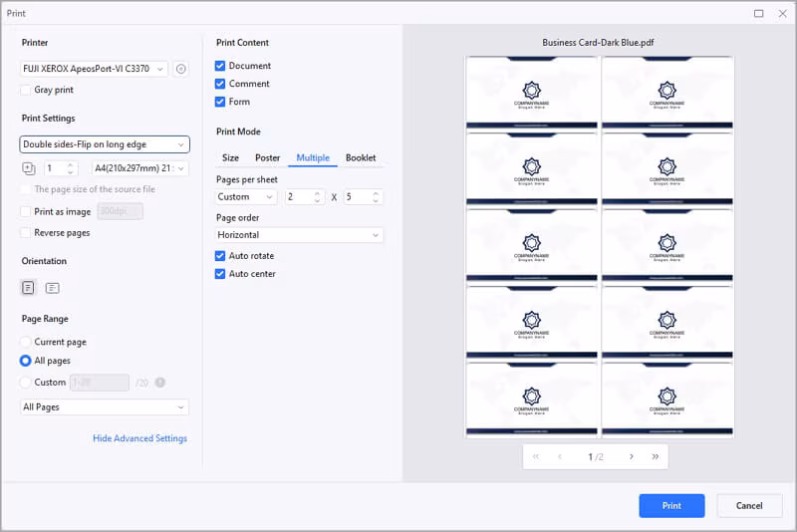Go to previous preview page
This screenshot has height=532, width=797.
560,456
